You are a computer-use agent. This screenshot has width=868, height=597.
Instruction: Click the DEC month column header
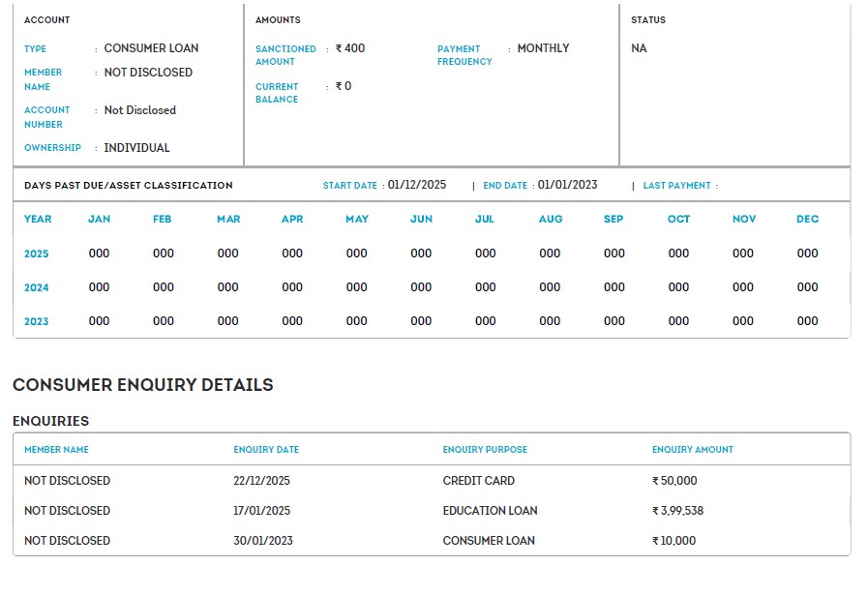coord(807,220)
